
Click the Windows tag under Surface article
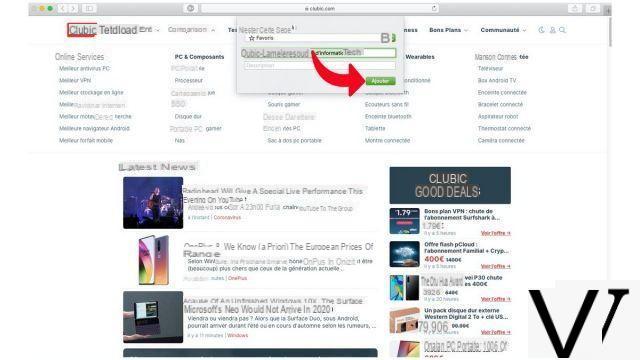(x=238, y=335)
